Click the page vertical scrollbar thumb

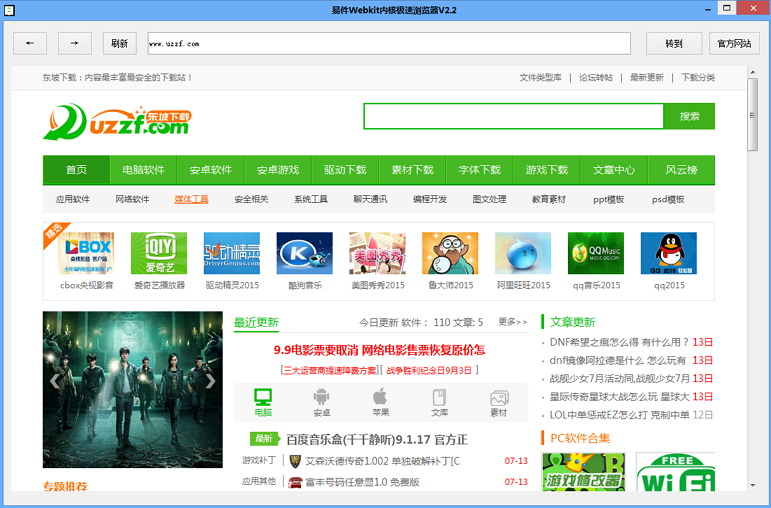pos(752,115)
